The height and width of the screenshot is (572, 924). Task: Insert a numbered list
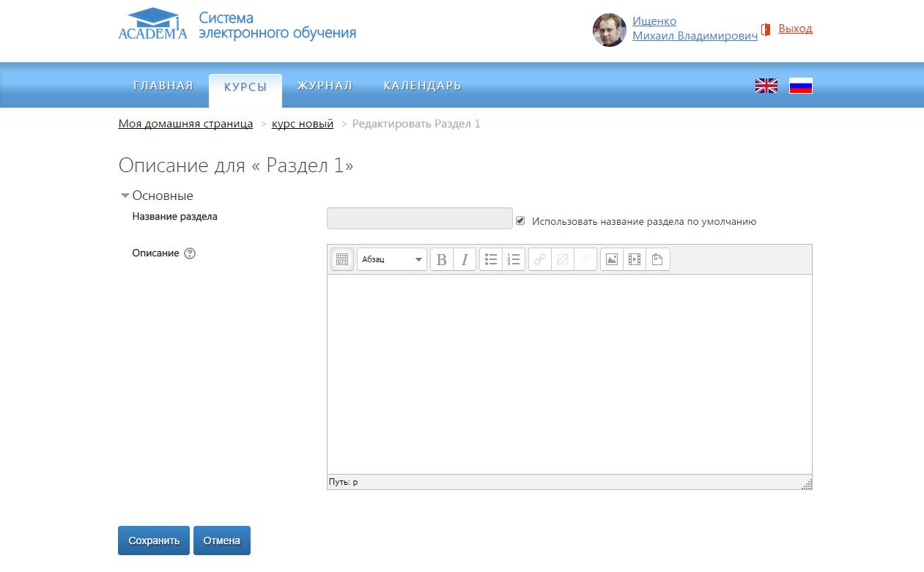[x=514, y=259]
